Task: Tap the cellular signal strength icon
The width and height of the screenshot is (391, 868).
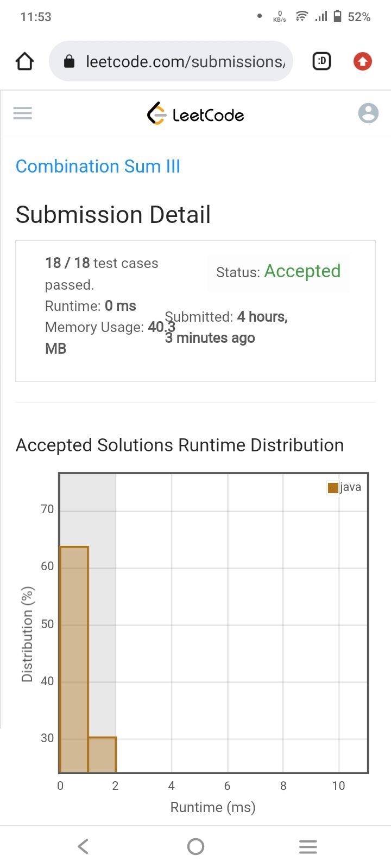Action: point(321,17)
